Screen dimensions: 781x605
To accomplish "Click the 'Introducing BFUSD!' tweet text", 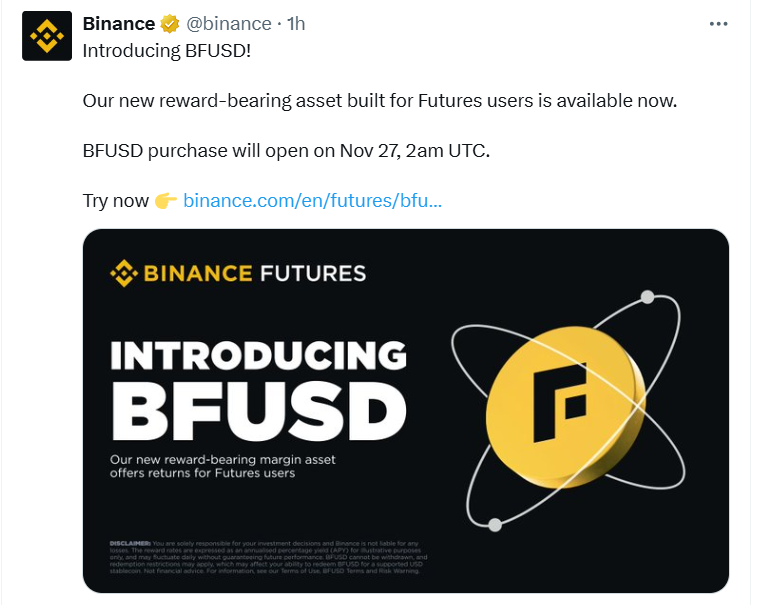I will (166, 51).
